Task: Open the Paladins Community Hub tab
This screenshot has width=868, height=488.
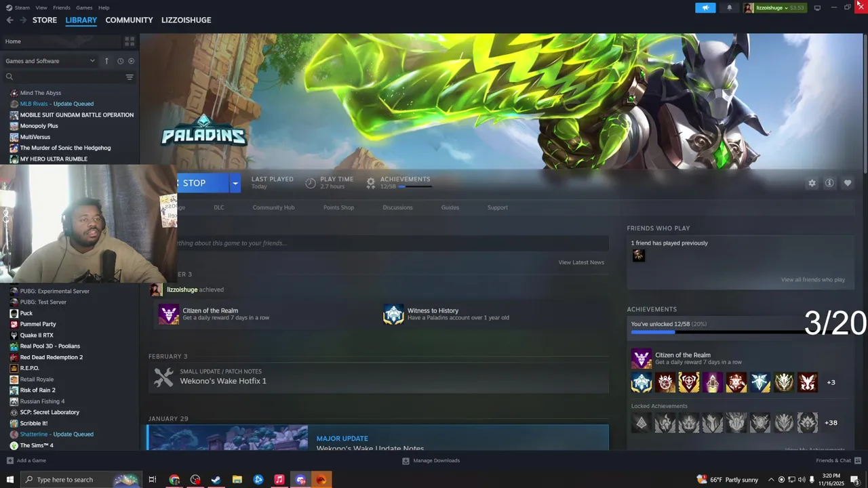Action: (273, 207)
